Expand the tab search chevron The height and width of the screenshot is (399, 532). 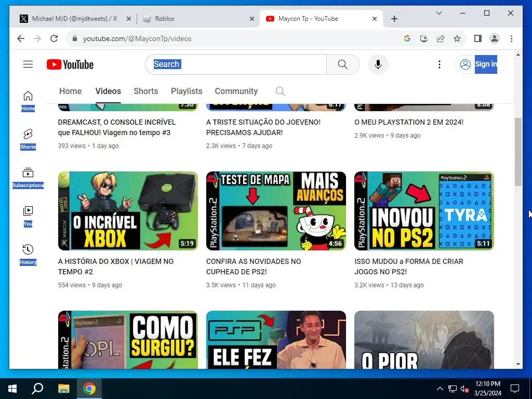[x=438, y=13]
